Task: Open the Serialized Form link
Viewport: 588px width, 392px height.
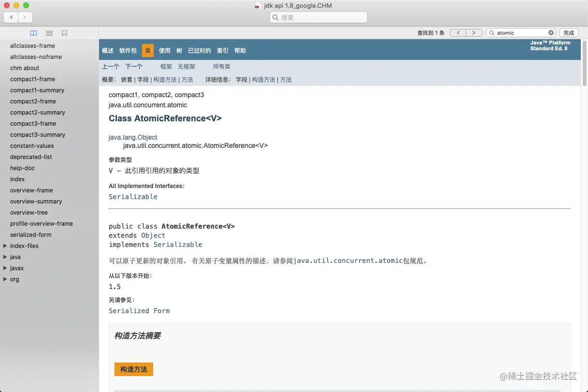Action: 139,311
